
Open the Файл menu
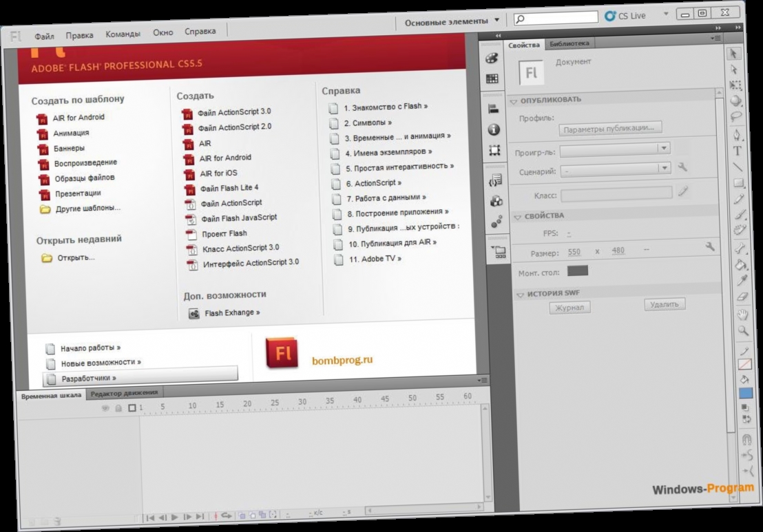click(x=44, y=36)
